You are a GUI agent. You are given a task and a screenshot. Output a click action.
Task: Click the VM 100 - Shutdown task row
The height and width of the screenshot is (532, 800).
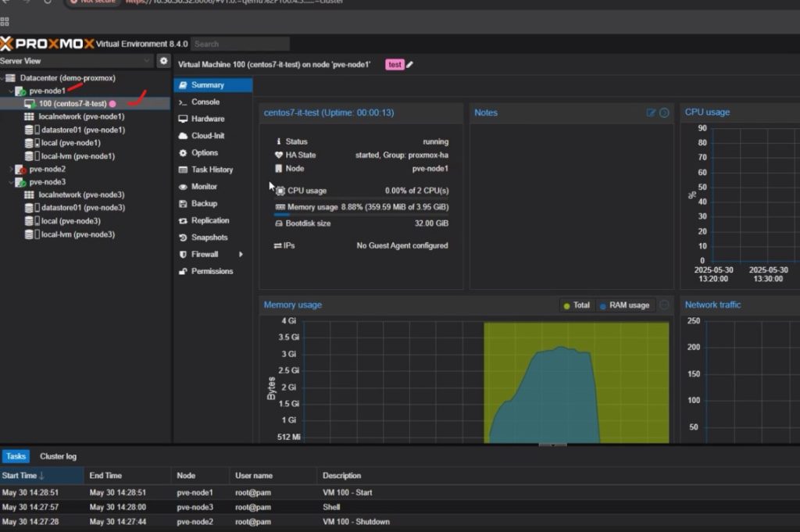point(400,522)
